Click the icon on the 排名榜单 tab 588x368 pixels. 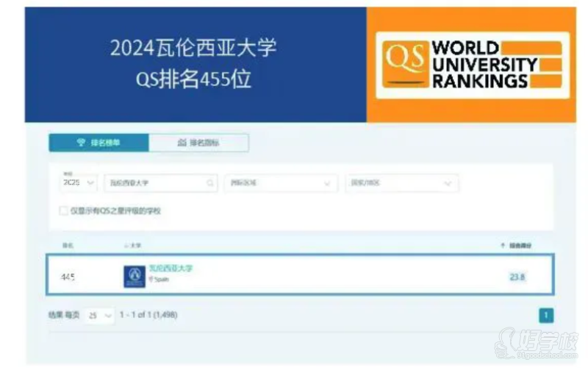[81, 143]
